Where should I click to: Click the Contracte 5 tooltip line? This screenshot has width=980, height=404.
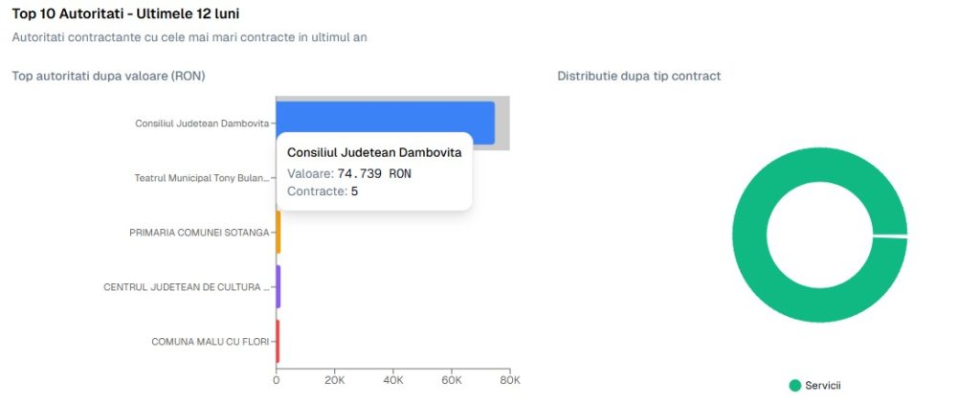pyautogui.click(x=323, y=191)
